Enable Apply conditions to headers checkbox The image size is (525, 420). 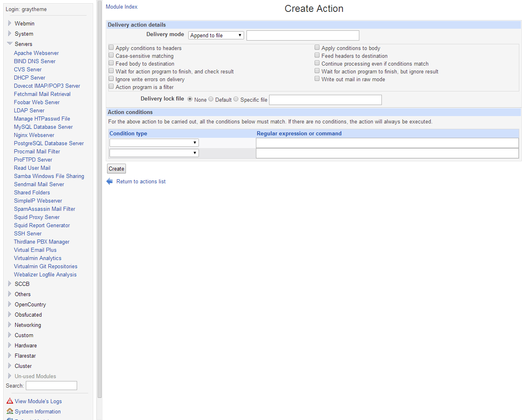click(x=111, y=48)
